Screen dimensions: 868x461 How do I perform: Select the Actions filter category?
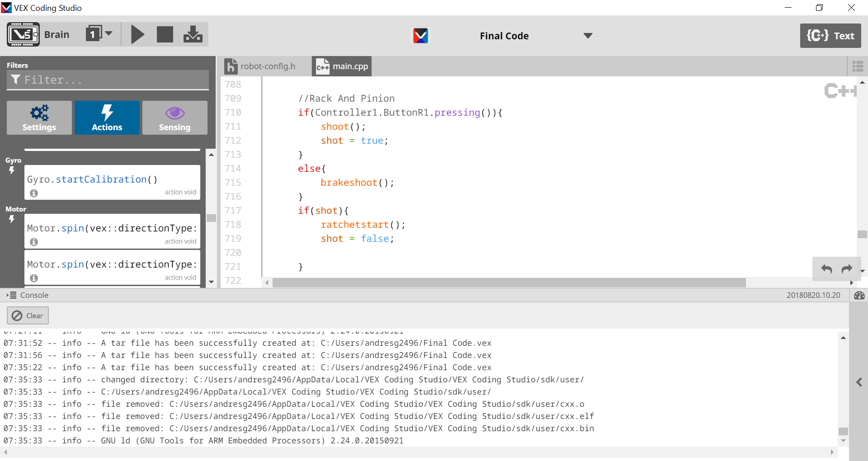(x=107, y=118)
